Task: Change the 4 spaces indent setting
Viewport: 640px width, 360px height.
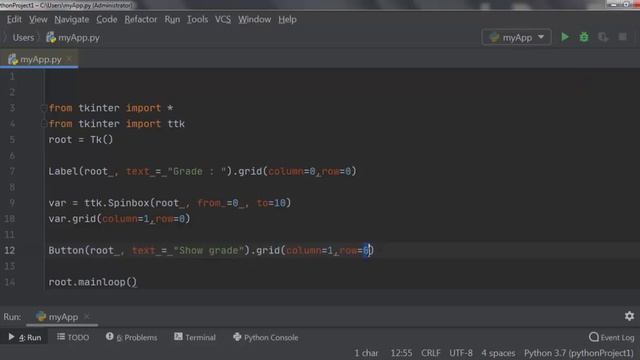Action: [498, 353]
